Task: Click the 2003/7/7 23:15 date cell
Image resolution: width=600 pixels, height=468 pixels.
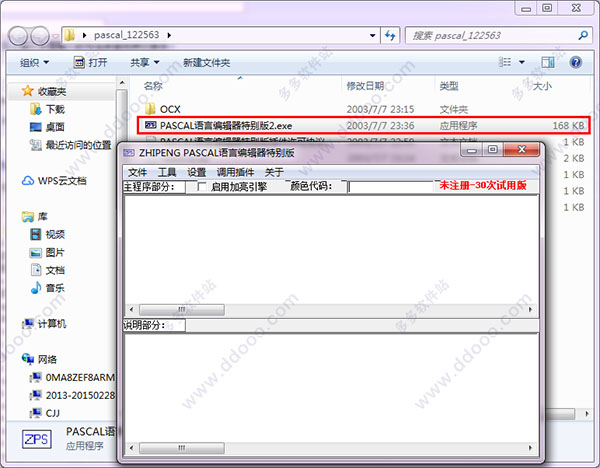Action: tap(380, 109)
